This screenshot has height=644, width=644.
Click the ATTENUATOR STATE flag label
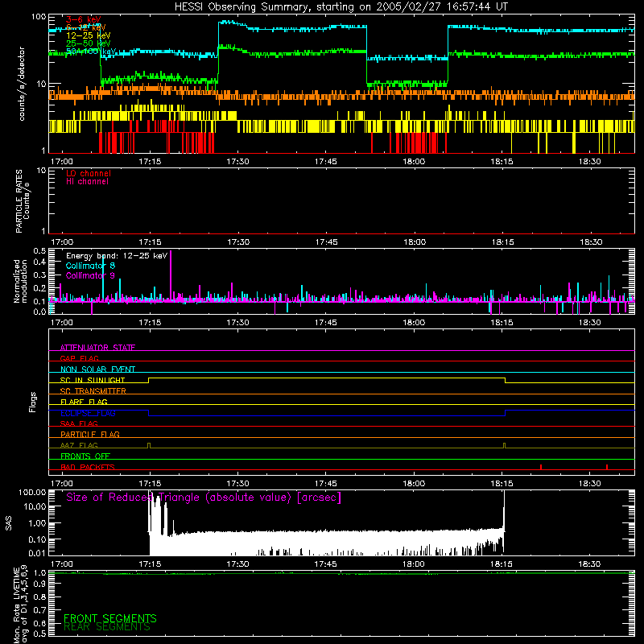[x=97, y=348]
